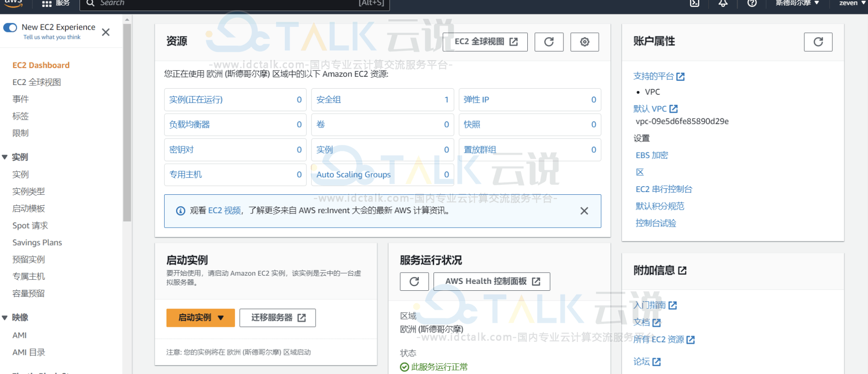
Task: Open 区 setting link
Action: click(x=640, y=172)
